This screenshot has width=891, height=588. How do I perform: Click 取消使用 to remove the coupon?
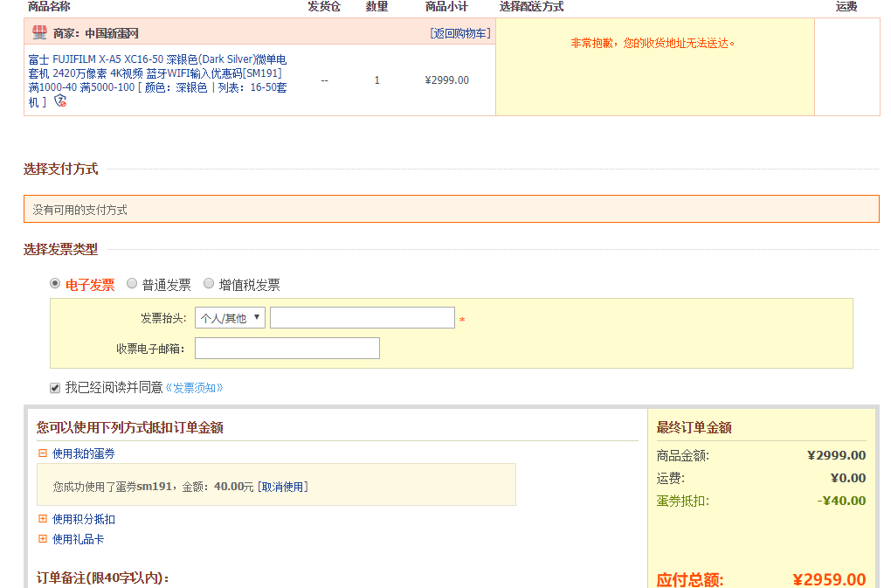282,487
